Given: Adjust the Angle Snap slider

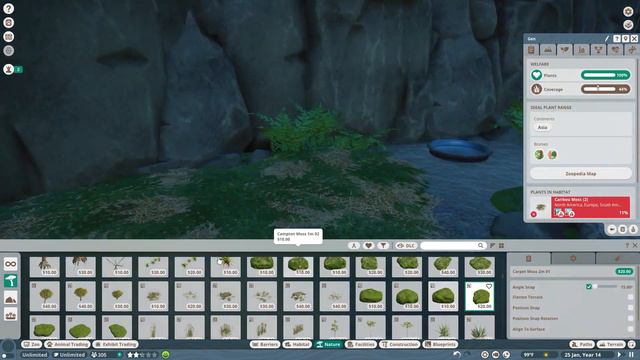Looking at the screenshot, I should coord(605,287).
